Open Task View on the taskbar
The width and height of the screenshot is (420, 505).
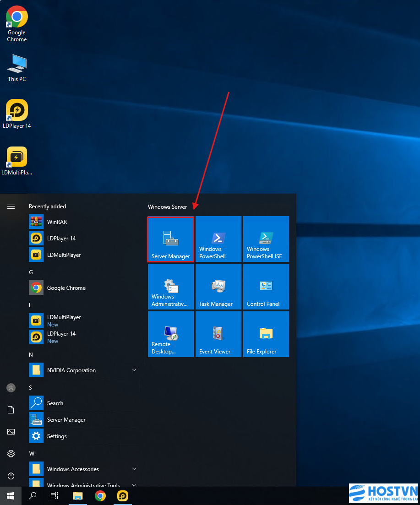[55, 496]
